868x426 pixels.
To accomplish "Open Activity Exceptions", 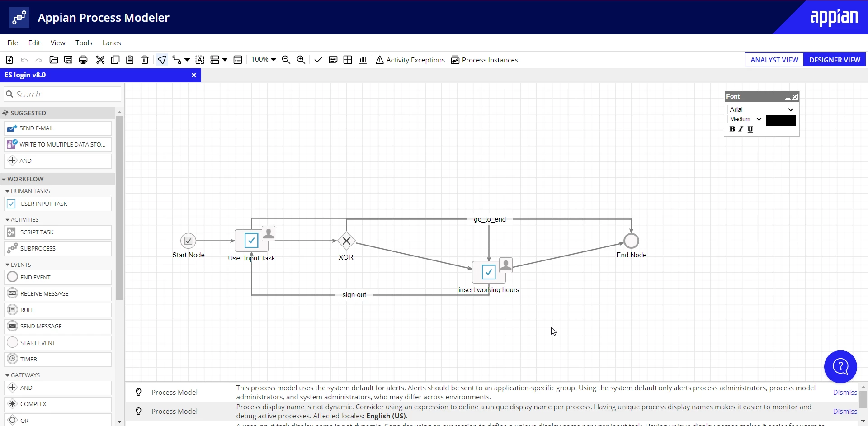I will click(x=410, y=60).
